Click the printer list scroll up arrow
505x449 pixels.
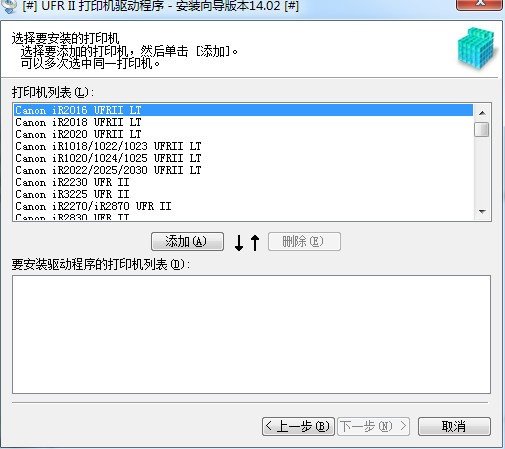pyautogui.click(x=482, y=113)
